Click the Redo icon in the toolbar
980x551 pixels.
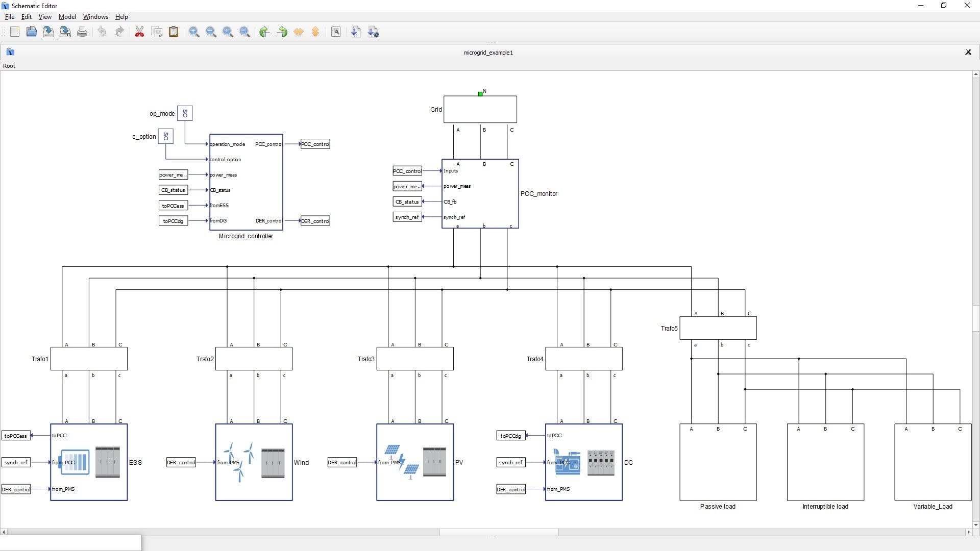point(119,32)
